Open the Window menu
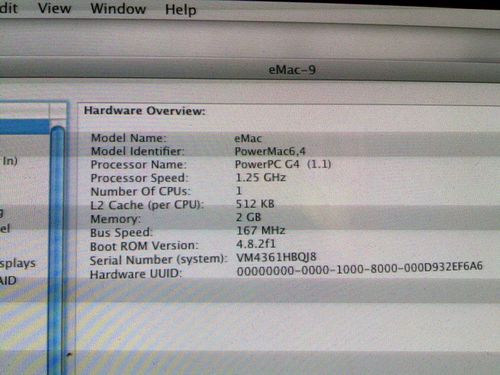The image size is (500, 375). tap(118, 8)
